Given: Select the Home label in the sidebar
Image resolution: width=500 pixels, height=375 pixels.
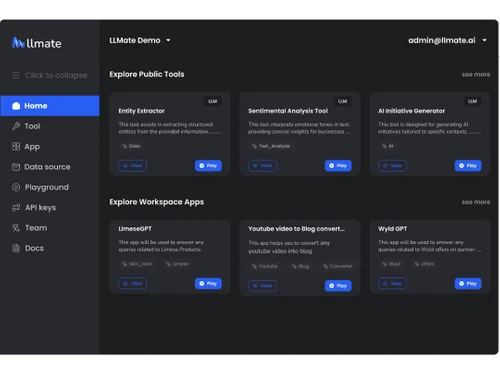Looking at the screenshot, I should tap(36, 106).
